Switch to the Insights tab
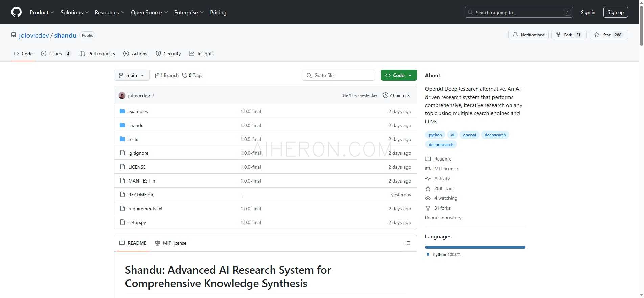 pos(201,54)
